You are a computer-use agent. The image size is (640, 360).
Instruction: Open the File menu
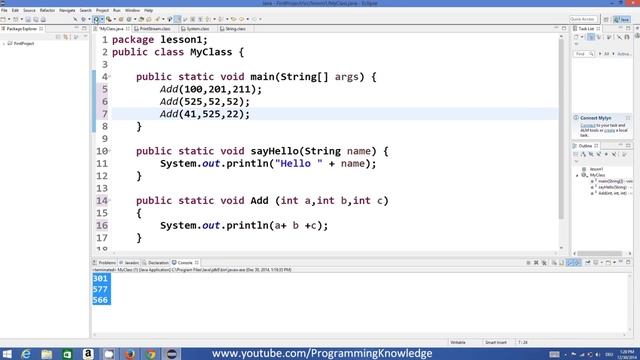4,10
